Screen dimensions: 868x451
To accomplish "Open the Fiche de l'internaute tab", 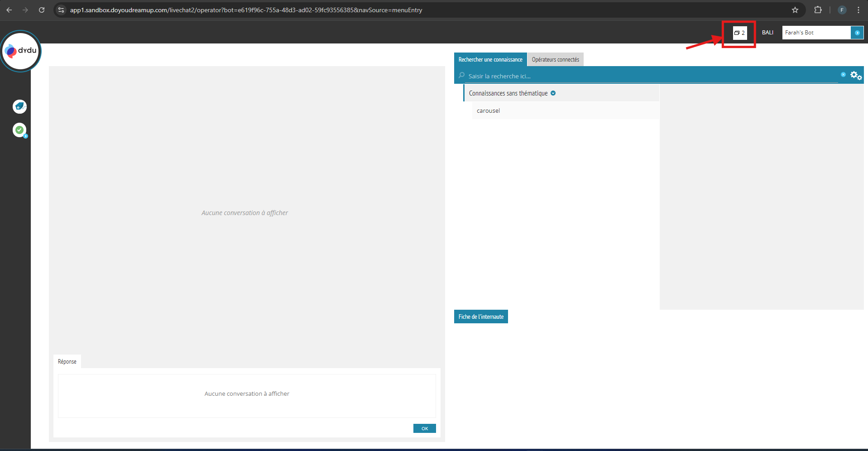I will tap(481, 317).
